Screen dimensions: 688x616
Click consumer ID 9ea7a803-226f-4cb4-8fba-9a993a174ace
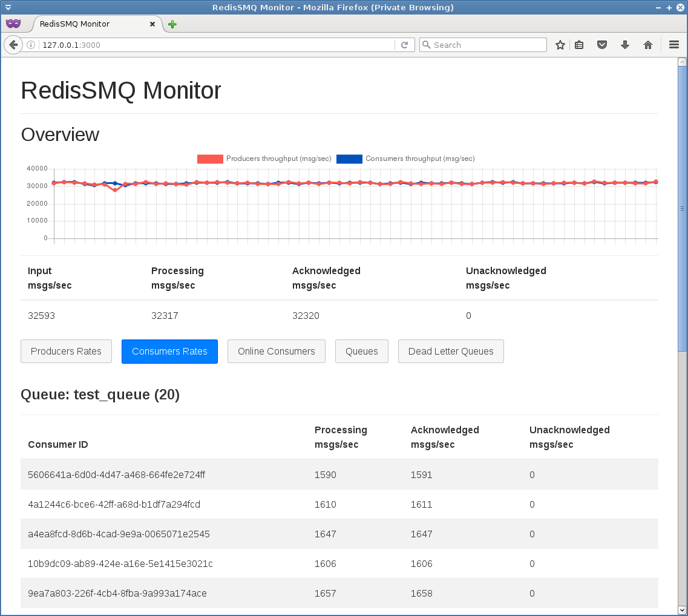[117, 593]
